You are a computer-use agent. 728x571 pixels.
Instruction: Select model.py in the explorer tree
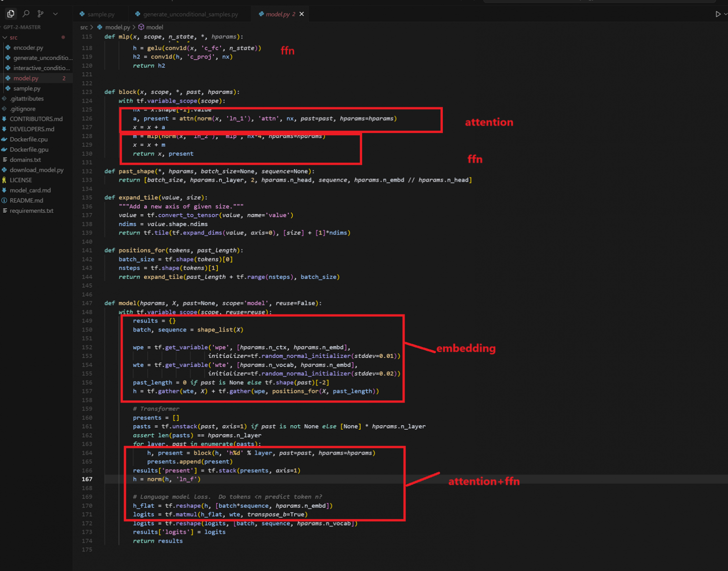36,78
